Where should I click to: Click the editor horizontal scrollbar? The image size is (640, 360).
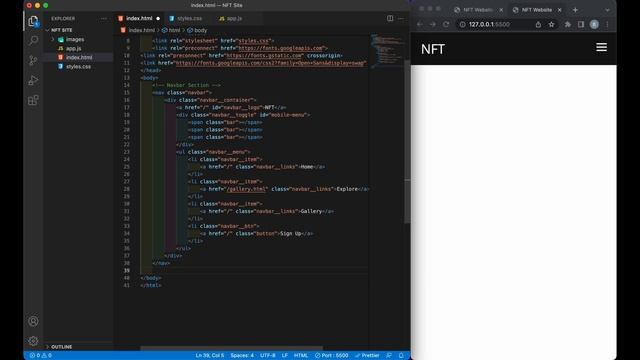tap(231, 348)
